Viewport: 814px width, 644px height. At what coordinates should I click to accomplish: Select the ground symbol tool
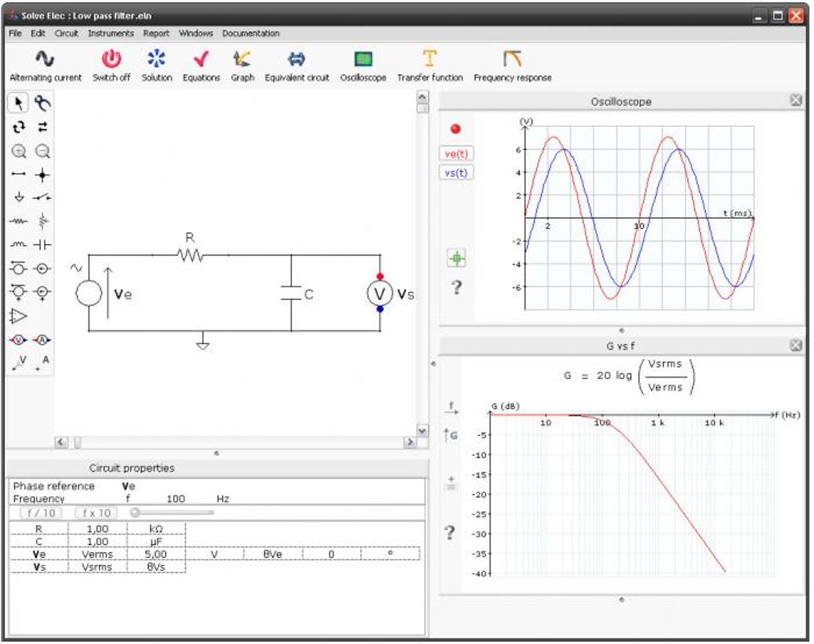tap(18, 197)
